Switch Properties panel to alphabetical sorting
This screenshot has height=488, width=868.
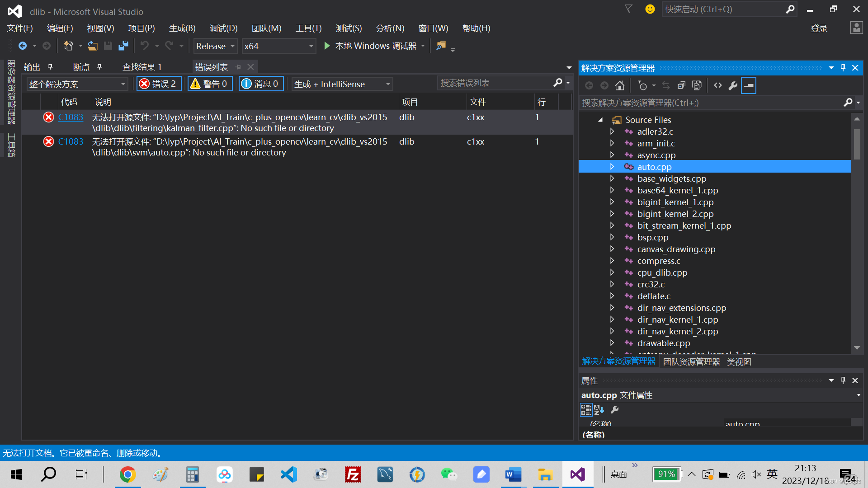point(599,409)
